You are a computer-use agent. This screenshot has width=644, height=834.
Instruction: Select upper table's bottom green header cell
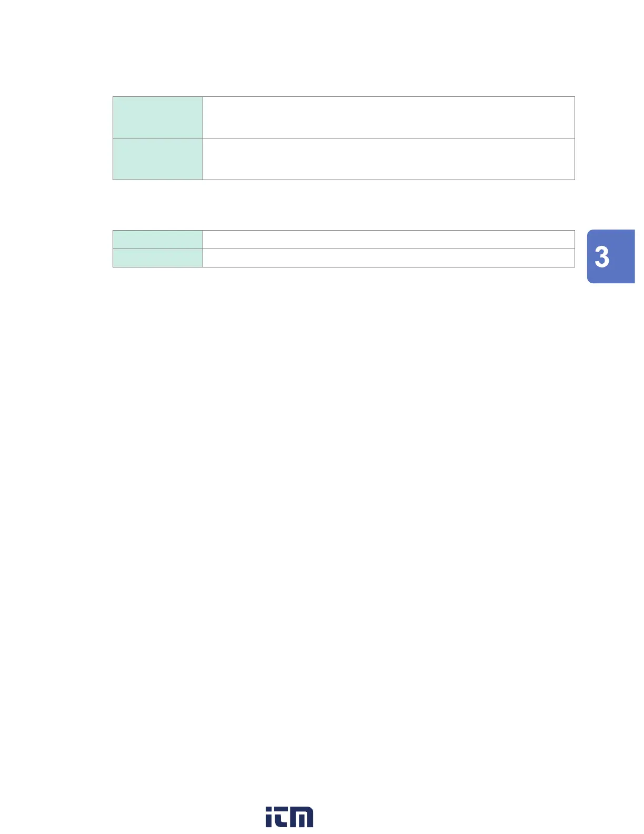[x=158, y=159]
